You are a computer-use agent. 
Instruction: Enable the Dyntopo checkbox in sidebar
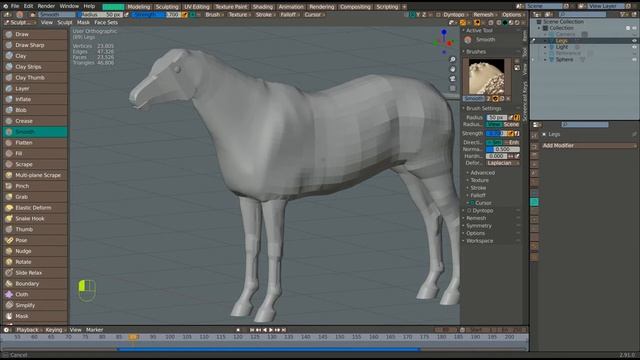click(x=469, y=211)
